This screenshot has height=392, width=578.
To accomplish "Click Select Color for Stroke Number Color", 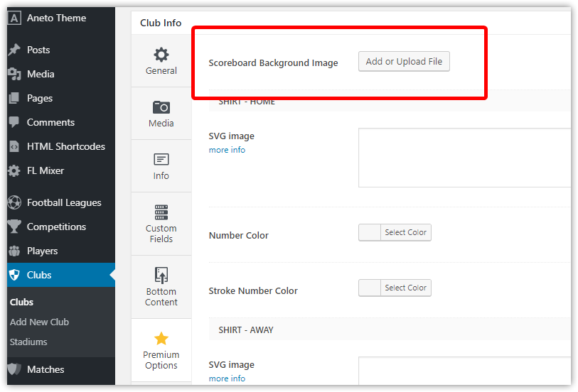I will pyautogui.click(x=405, y=288).
